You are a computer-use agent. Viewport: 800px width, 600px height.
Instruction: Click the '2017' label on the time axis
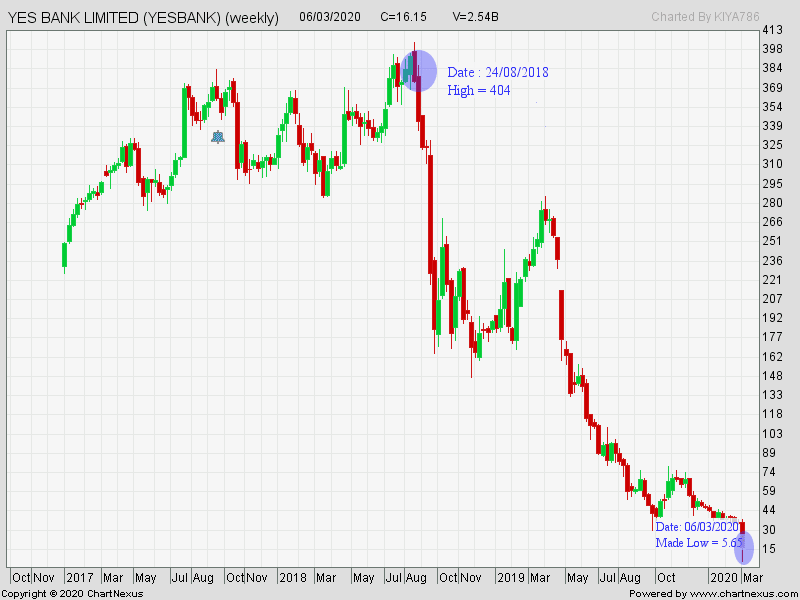click(80, 578)
